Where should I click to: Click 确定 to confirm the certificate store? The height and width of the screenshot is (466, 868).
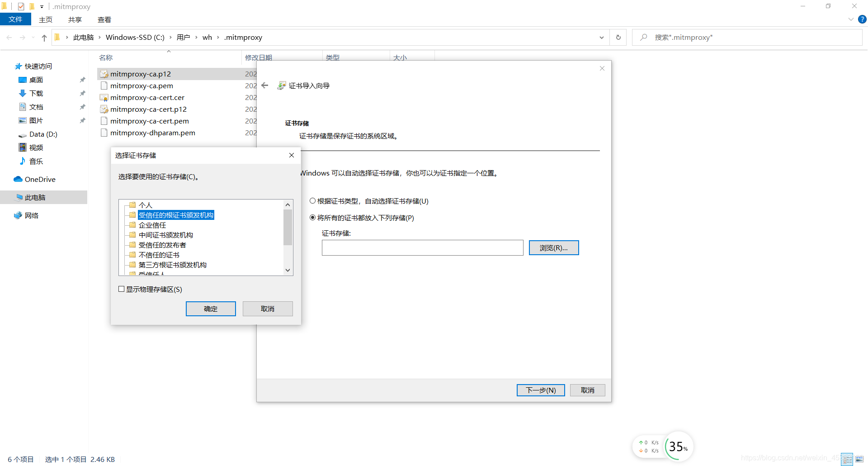211,309
